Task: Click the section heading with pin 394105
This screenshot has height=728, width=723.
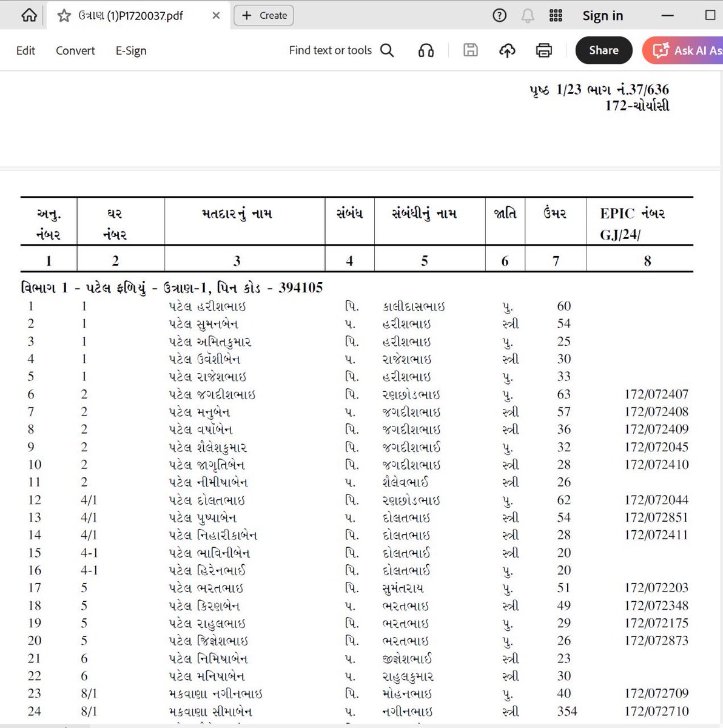Action: pos(172,287)
